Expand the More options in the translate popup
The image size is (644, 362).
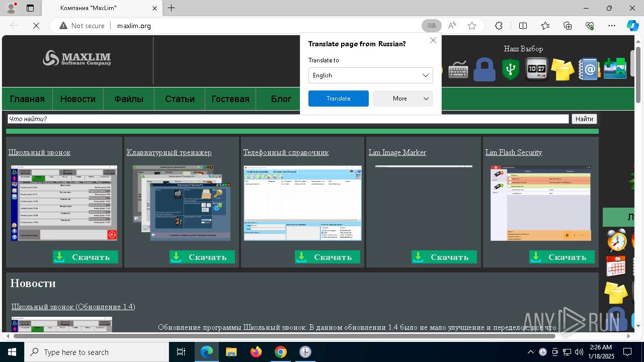[403, 99]
